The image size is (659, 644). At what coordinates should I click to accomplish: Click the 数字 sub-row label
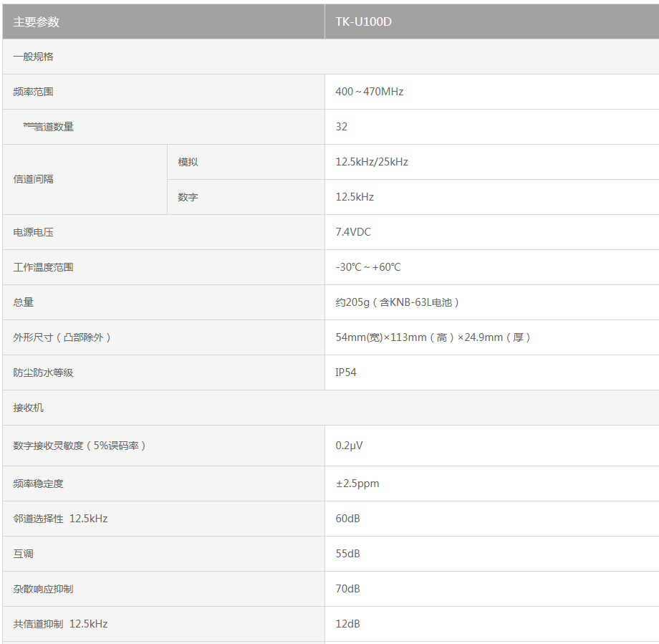[x=188, y=197]
